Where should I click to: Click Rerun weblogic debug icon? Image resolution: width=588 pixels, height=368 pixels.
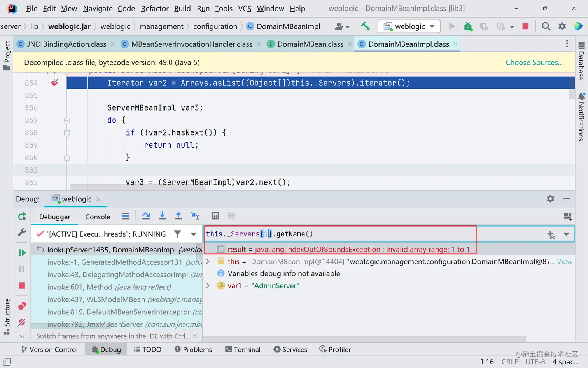coord(22,216)
